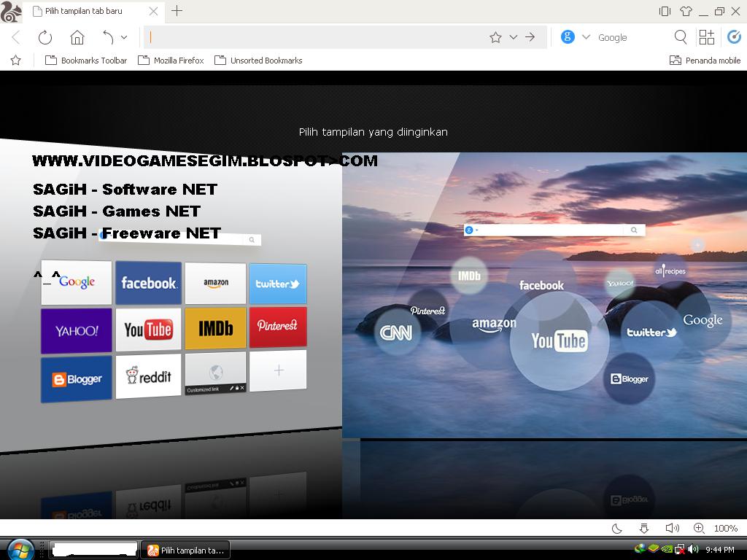Open Bookmarks Toolbar folder
The height and width of the screenshot is (560, 747).
coord(86,61)
